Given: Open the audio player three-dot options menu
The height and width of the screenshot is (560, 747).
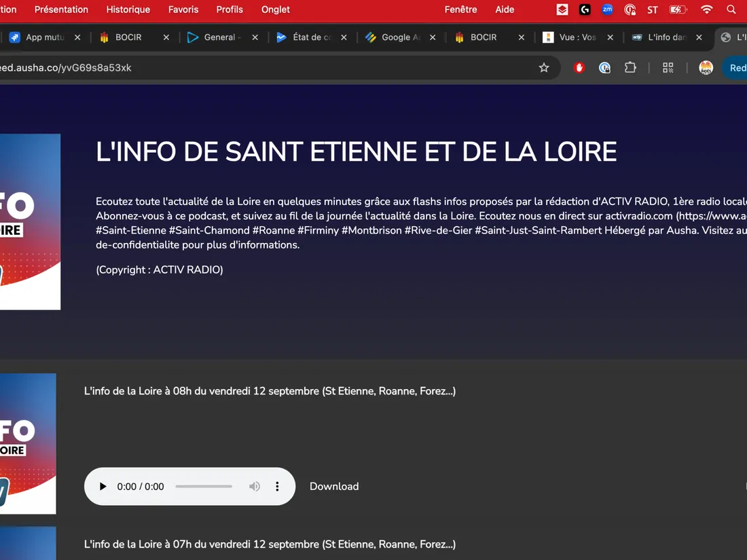Looking at the screenshot, I should (277, 486).
